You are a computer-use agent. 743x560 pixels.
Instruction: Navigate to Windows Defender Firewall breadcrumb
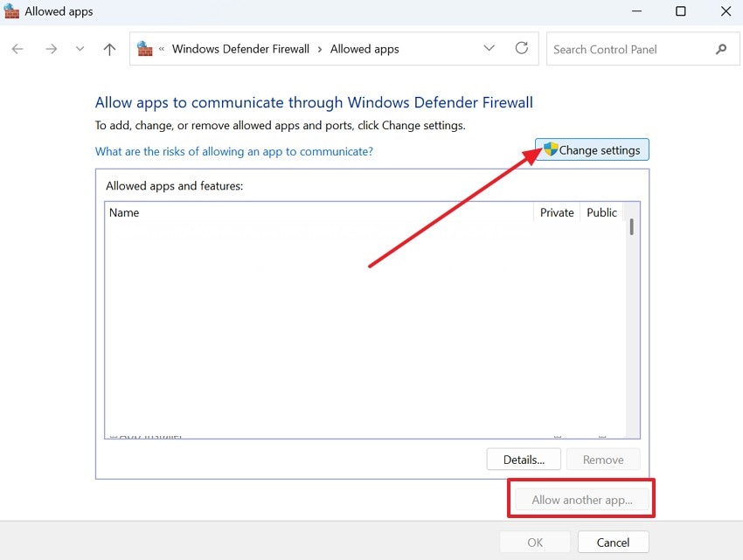[x=240, y=49]
